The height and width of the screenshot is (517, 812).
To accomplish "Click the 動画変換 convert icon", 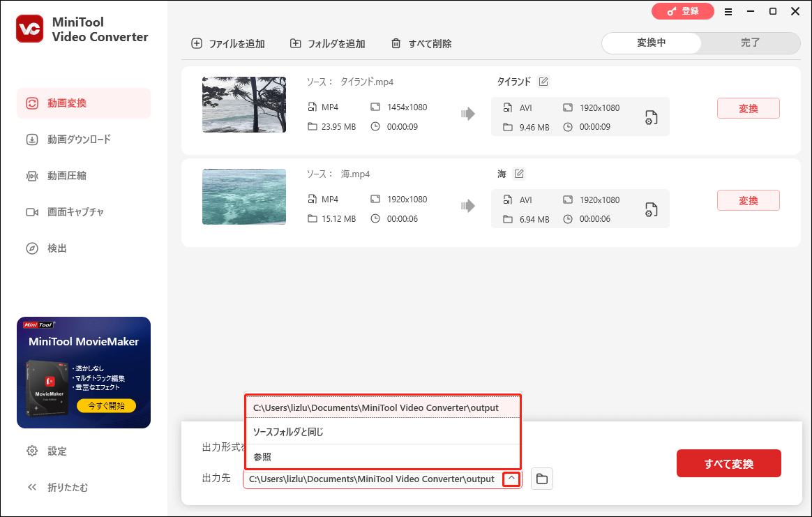I will [32, 103].
